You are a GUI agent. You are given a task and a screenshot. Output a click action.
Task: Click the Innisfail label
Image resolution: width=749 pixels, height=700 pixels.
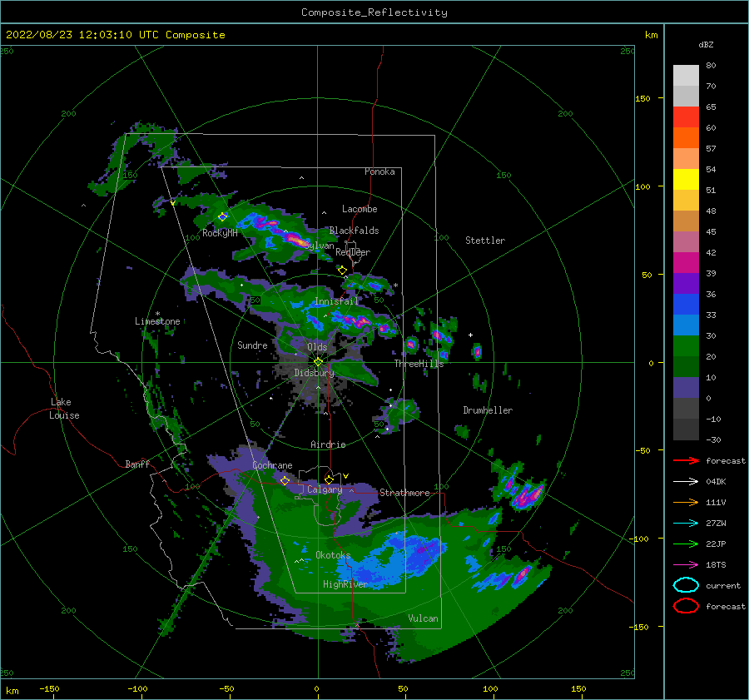pos(336,301)
